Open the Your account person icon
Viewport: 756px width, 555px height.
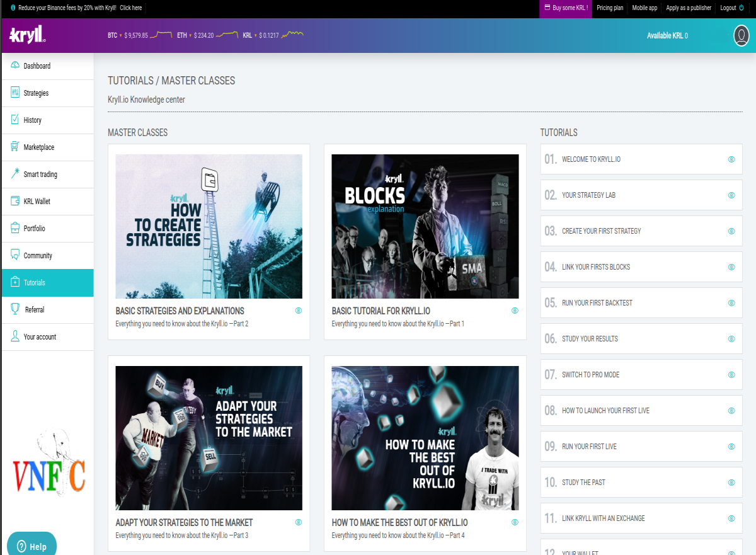[x=15, y=336]
